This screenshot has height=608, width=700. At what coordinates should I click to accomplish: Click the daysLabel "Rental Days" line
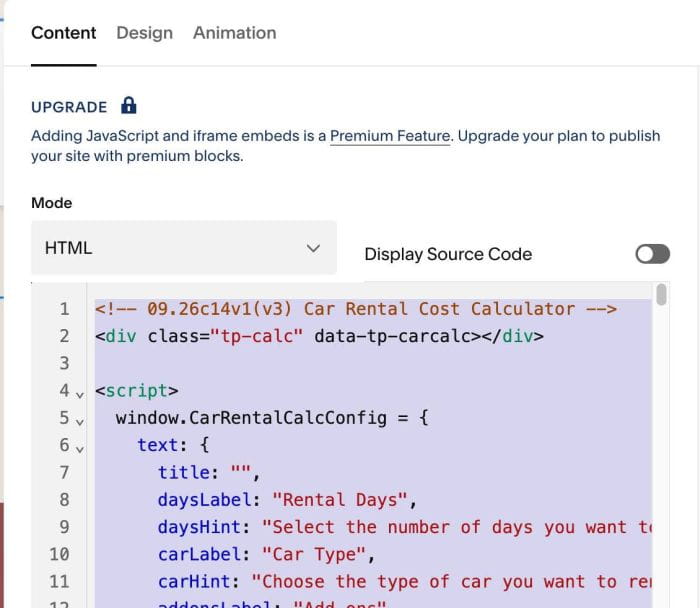coord(287,500)
